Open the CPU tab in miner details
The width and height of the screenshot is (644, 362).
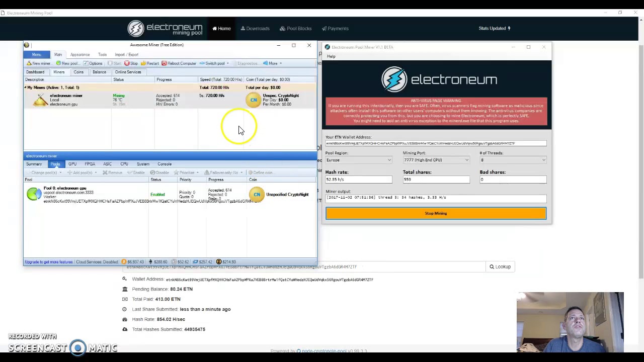(x=124, y=164)
